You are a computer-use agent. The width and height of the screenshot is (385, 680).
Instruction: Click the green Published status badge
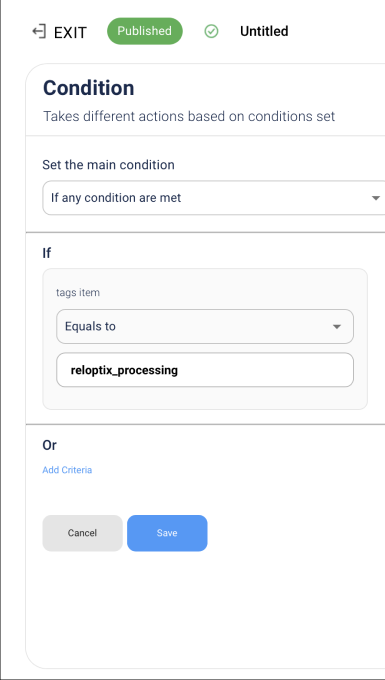coord(145,31)
